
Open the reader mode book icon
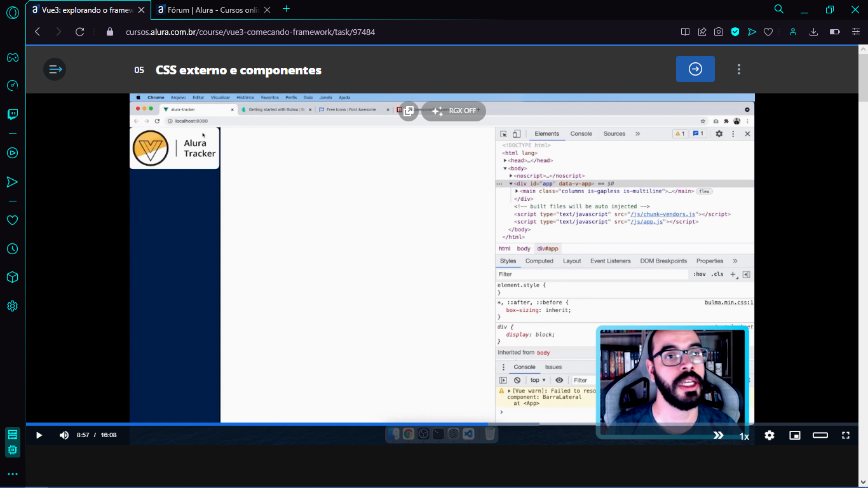pos(685,32)
